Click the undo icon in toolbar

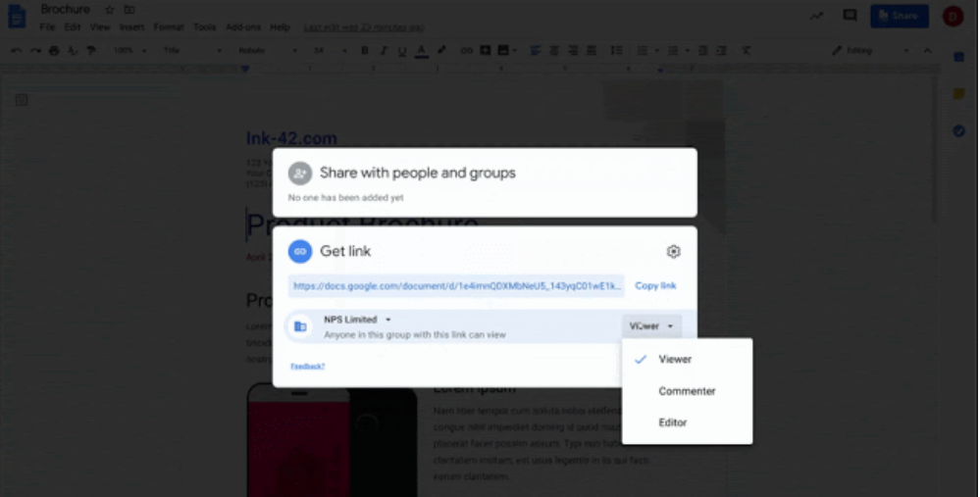(x=17, y=51)
